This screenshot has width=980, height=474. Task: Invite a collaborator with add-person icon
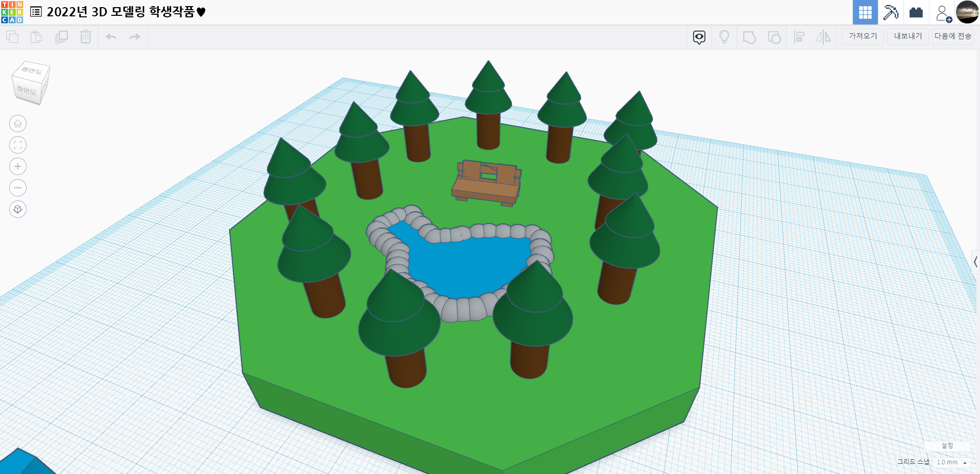point(943,13)
